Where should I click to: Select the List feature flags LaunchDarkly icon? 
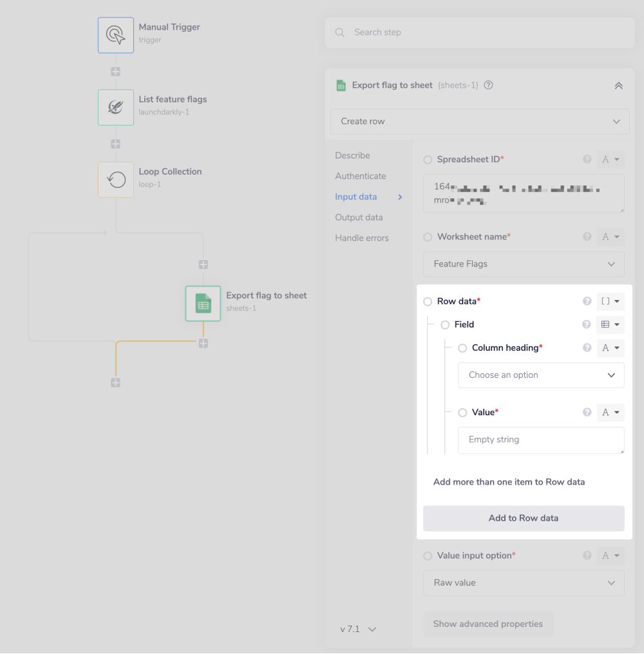click(x=116, y=107)
